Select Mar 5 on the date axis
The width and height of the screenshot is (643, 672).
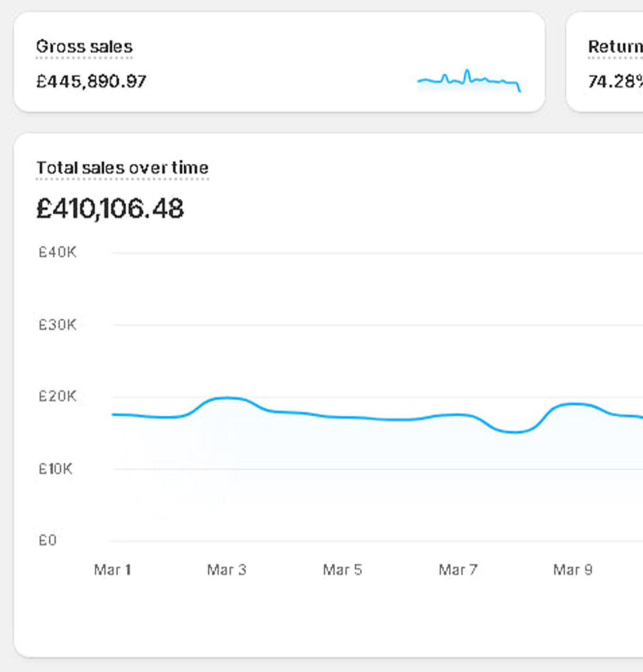click(x=342, y=570)
